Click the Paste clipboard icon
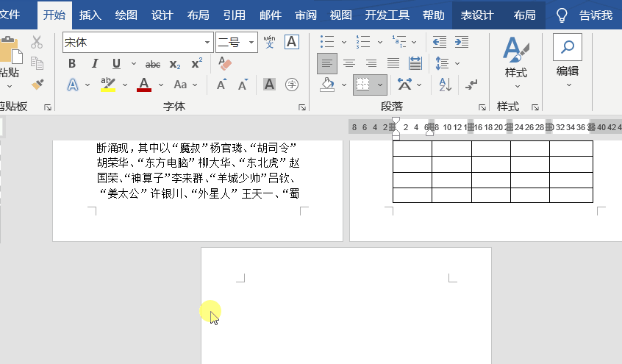The height and width of the screenshot is (364, 622). pos(11,49)
